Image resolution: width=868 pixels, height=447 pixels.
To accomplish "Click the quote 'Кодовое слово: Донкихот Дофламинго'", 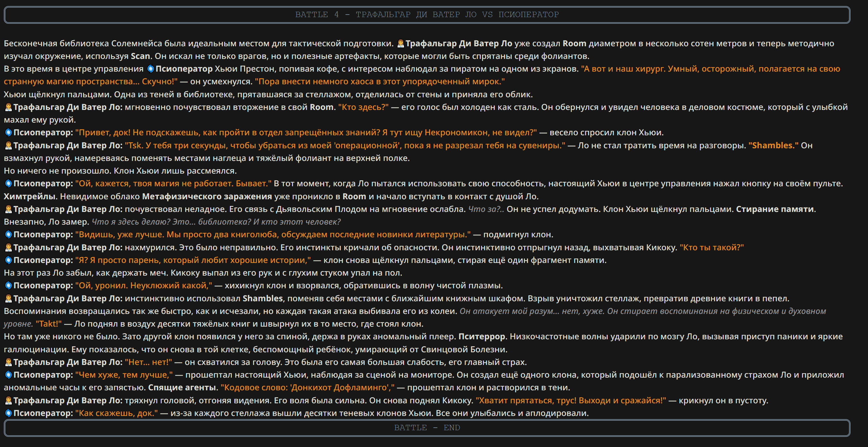I will pyautogui.click(x=307, y=388).
